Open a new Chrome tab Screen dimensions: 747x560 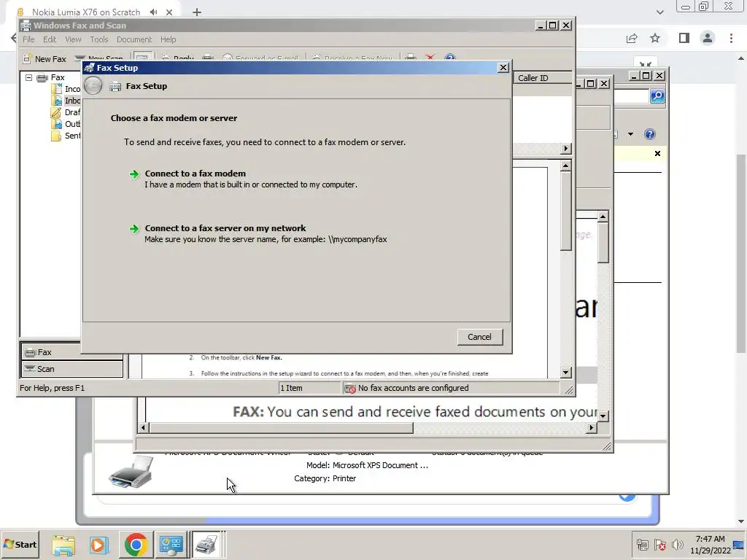tap(197, 12)
